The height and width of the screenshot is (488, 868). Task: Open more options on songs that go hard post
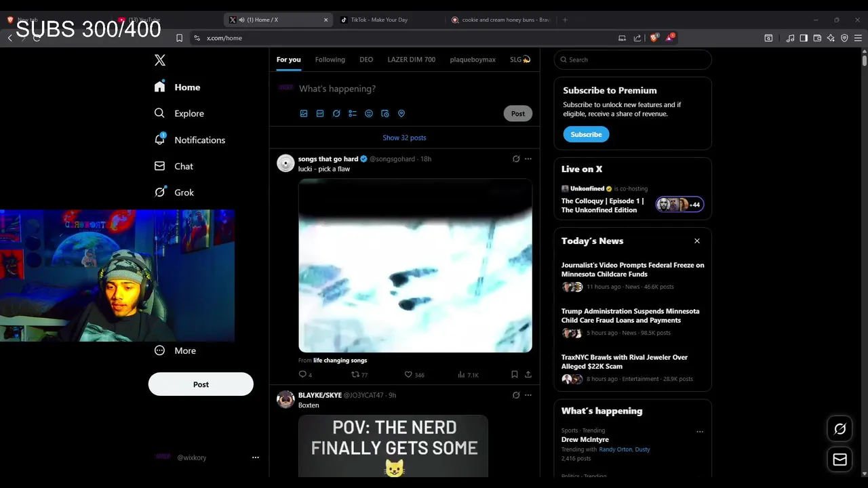coord(528,159)
